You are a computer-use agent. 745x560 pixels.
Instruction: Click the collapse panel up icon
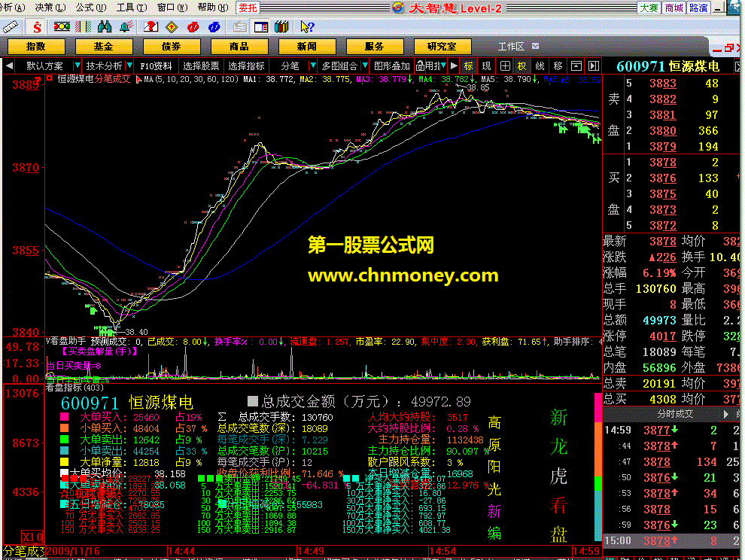pos(576,66)
